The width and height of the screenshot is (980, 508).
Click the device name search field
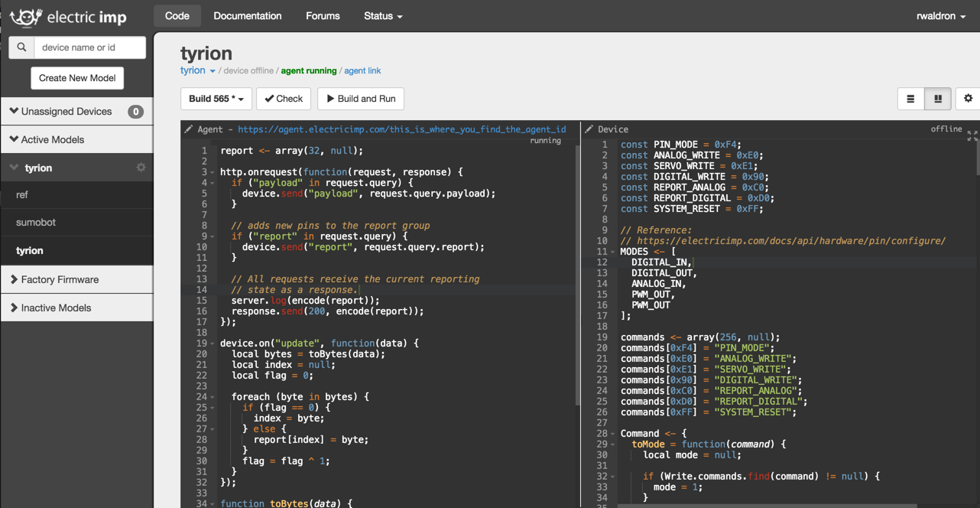(x=90, y=47)
